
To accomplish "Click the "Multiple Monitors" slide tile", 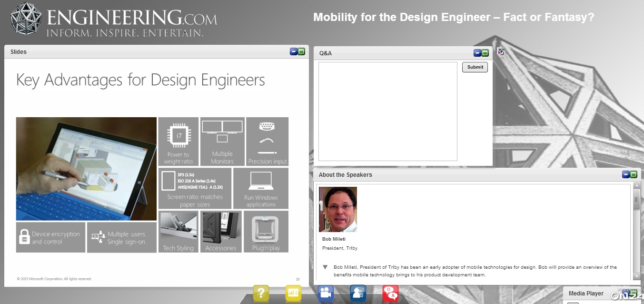I will coord(222,142).
